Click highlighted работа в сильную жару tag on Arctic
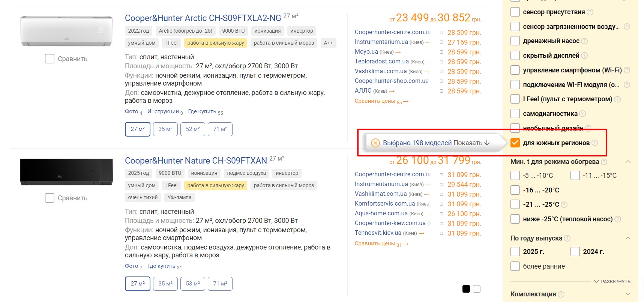The width and height of the screenshot is (644, 302). 216,43
